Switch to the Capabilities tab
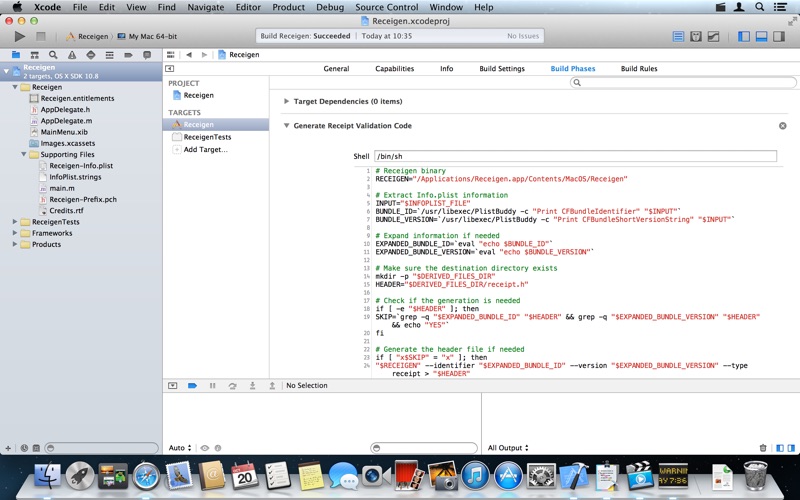The height and width of the screenshot is (500, 800). point(394,68)
